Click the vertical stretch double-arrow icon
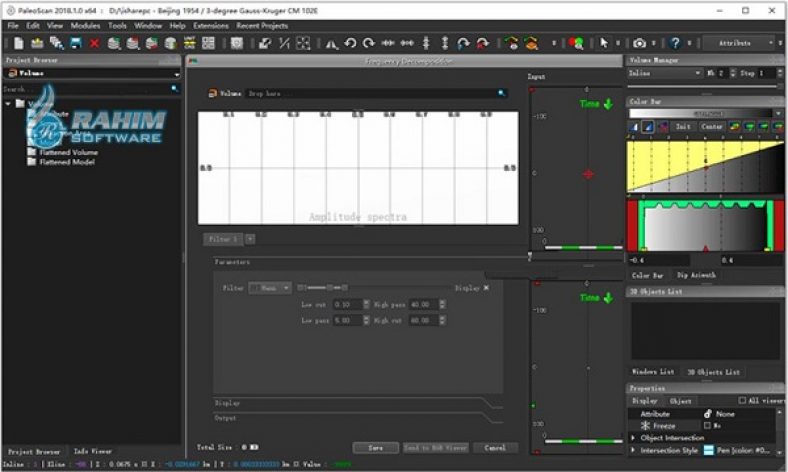Screen dimensions: 788x472 [x=445, y=44]
